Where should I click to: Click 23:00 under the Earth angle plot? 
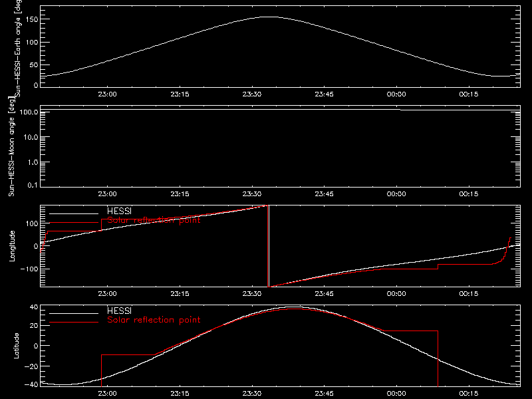[x=107, y=94]
